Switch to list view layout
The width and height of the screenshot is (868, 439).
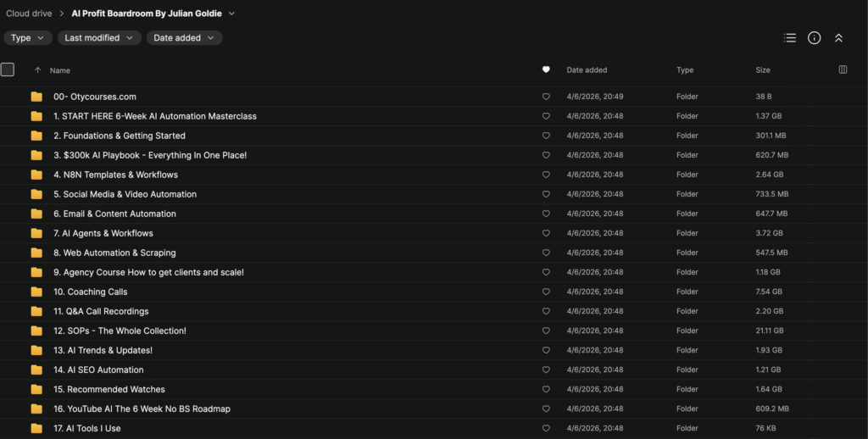790,38
